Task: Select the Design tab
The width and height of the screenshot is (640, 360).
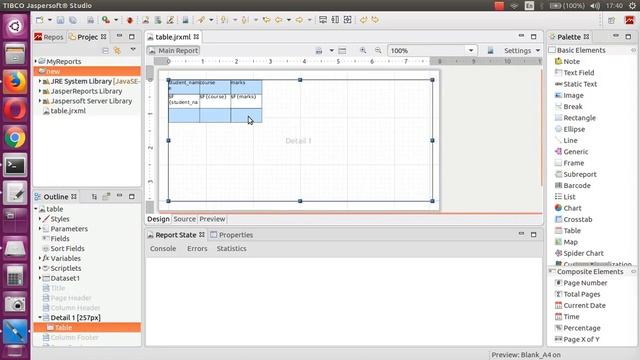Action: point(158,219)
